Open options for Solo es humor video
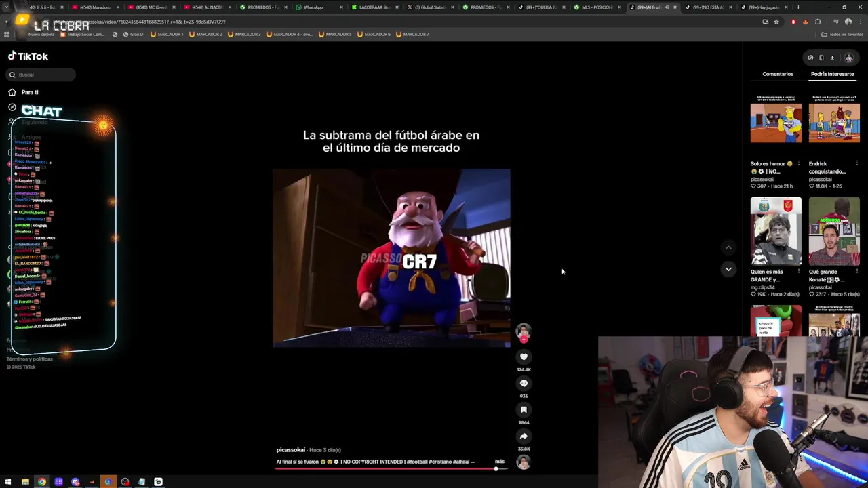The height and width of the screenshot is (488, 868). [799, 163]
